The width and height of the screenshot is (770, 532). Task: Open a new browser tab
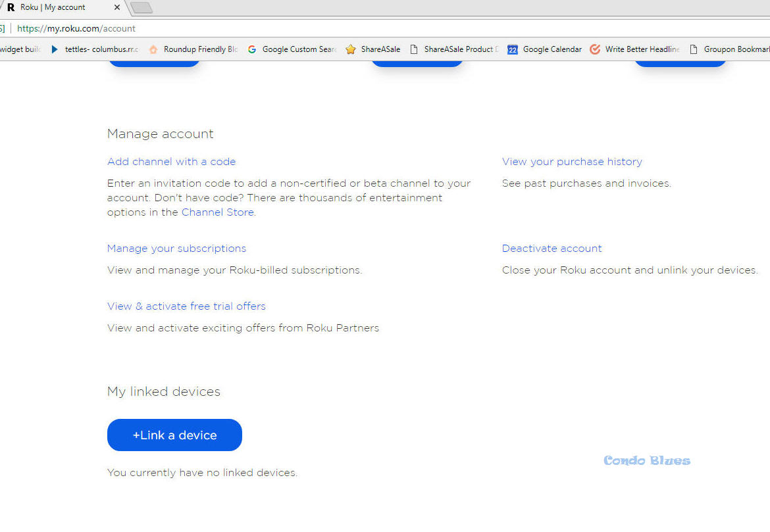tap(141, 7)
